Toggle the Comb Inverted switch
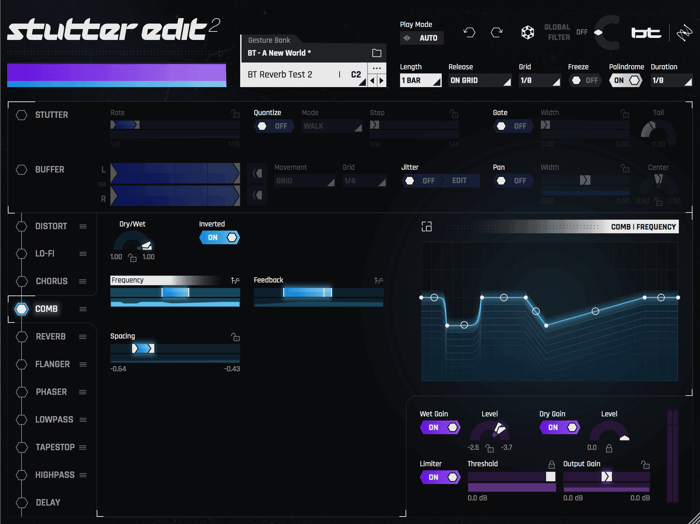Viewport: 700px width, 524px height. [x=220, y=237]
